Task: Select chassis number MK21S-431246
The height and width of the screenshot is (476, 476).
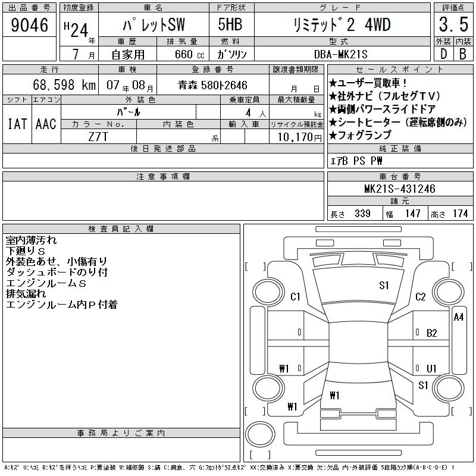Action: click(x=399, y=189)
